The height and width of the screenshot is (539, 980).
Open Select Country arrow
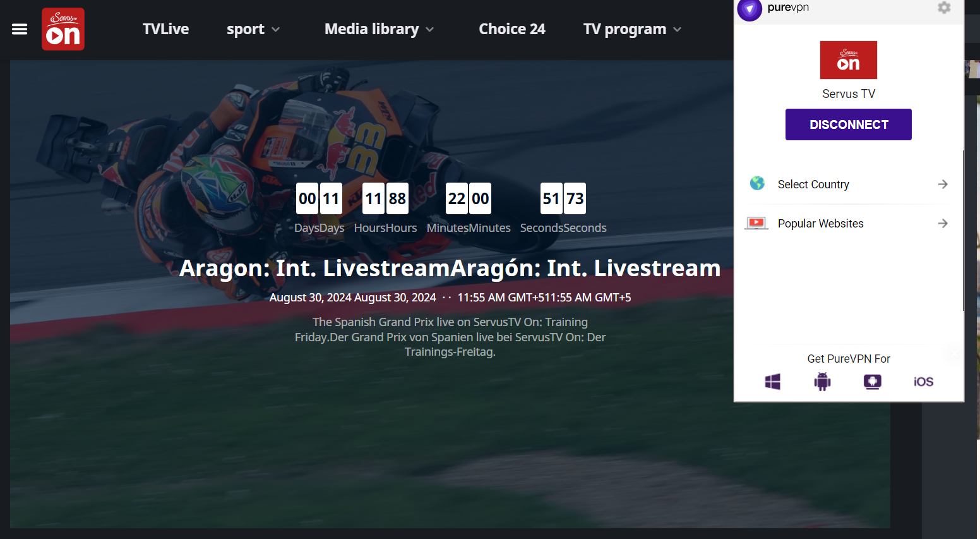(x=943, y=184)
